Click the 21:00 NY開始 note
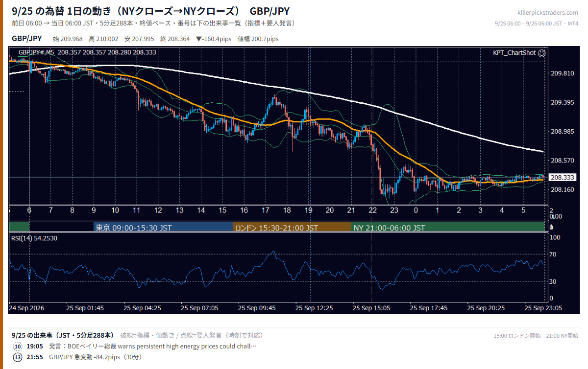 tap(562, 336)
